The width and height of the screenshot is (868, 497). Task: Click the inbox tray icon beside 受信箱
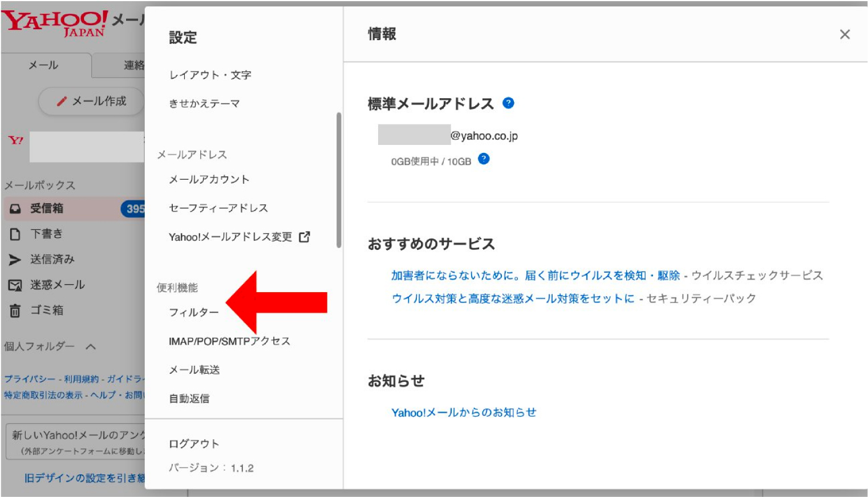point(15,209)
